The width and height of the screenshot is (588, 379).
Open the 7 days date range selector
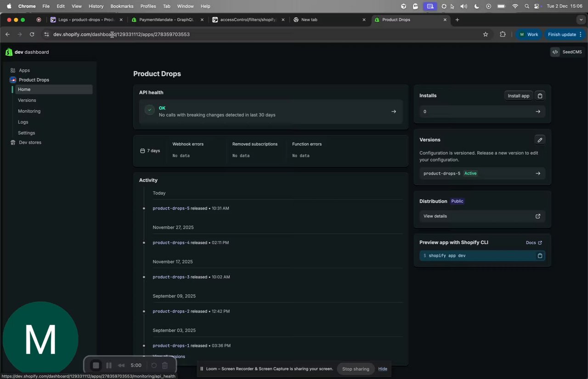pos(150,151)
